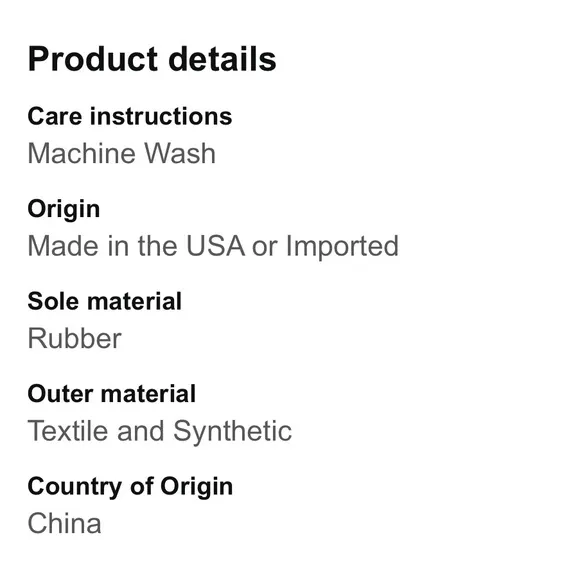
Task: Click the Rubber value text
Action: (74, 338)
